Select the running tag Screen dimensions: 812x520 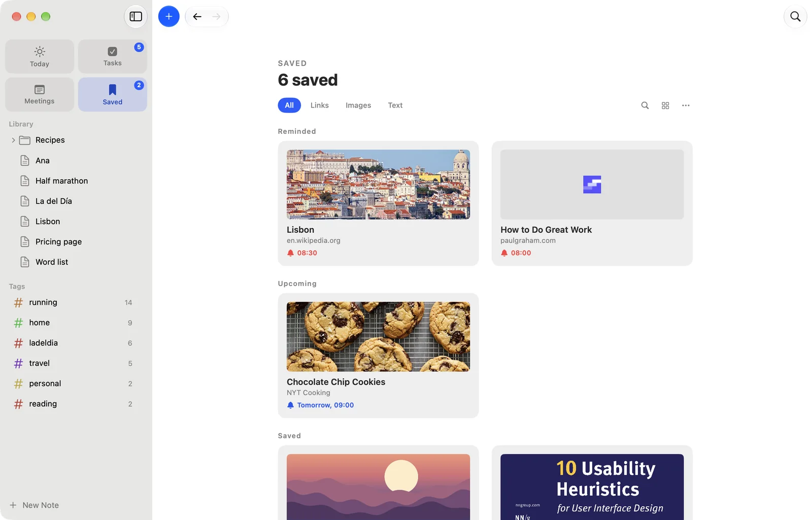pos(76,302)
